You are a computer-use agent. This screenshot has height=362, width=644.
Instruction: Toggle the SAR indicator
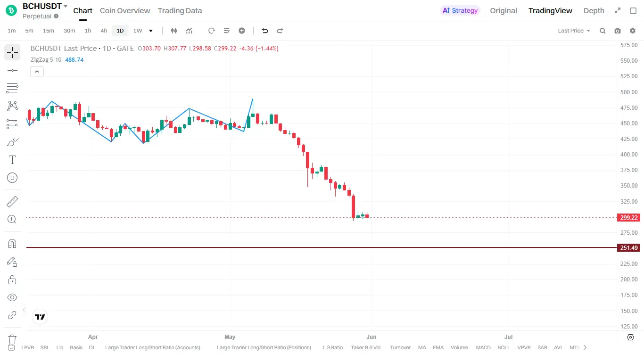click(x=542, y=347)
